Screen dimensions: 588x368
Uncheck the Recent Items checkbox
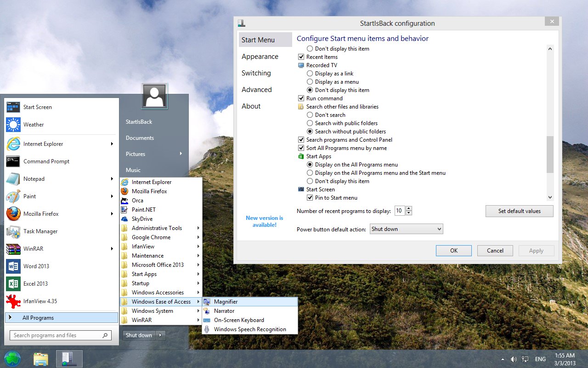point(301,57)
